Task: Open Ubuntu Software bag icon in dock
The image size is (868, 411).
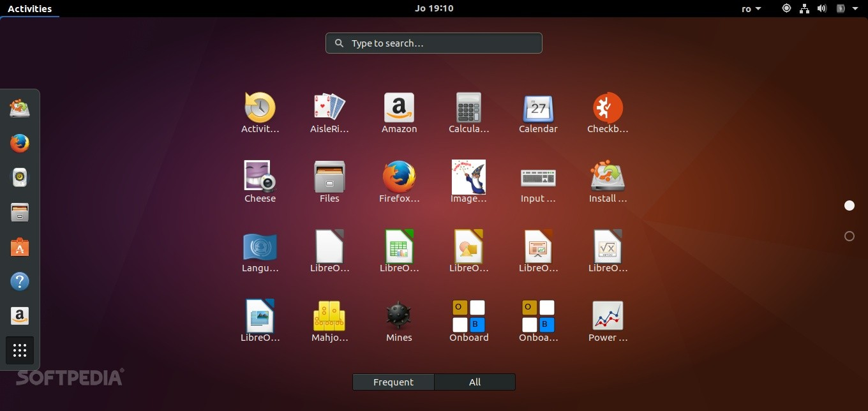Action: (x=20, y=246)
